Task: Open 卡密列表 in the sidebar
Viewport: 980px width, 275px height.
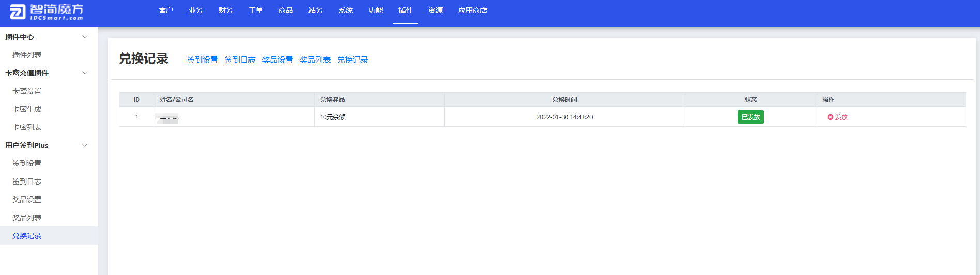Action: tap(27, 127)
